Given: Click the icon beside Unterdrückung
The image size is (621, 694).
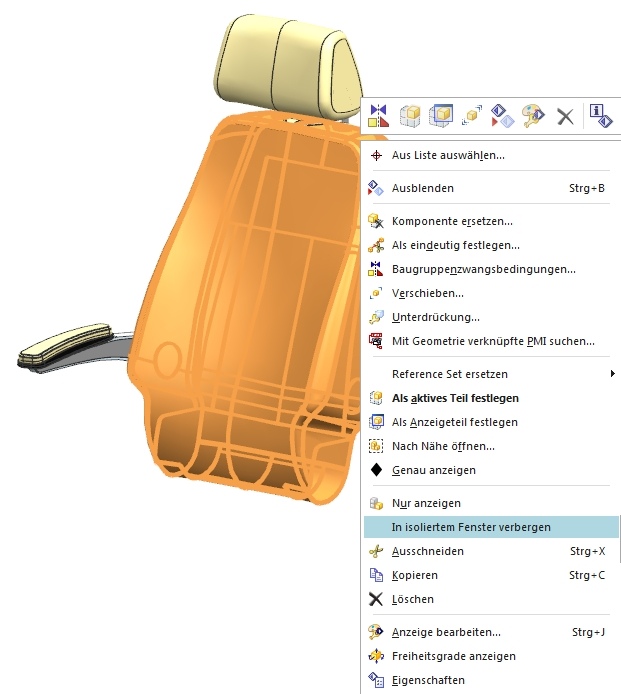Looking at the screenshot, I should click(x=376, y=317).
